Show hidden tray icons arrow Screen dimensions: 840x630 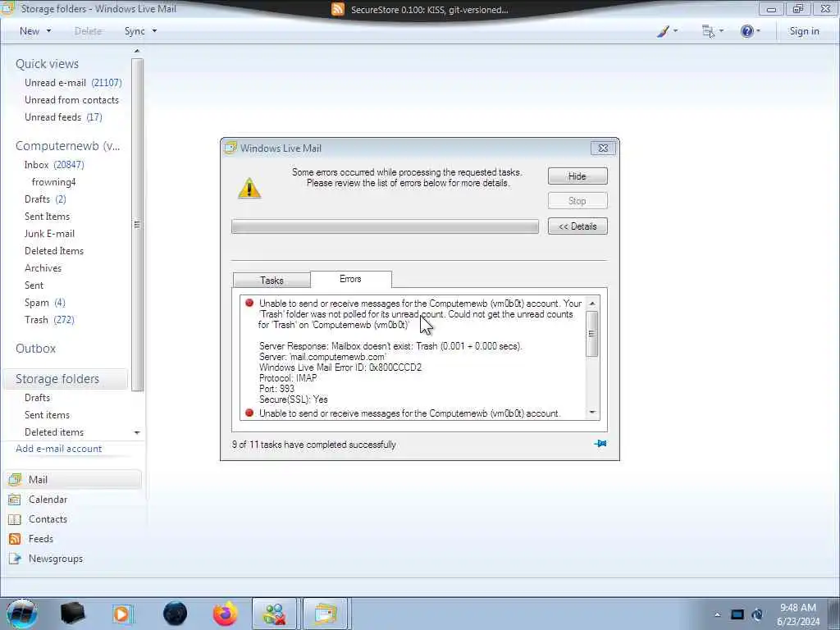tap(717, 614)
